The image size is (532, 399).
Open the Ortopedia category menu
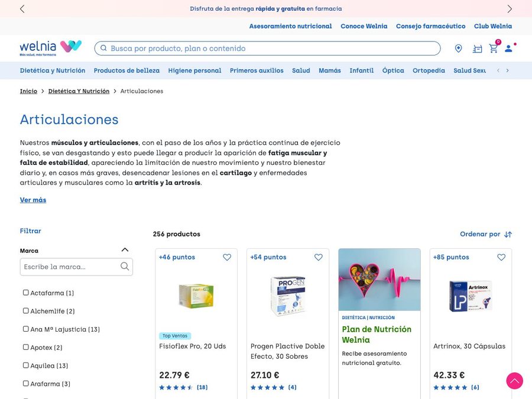[x=429, y=70]
